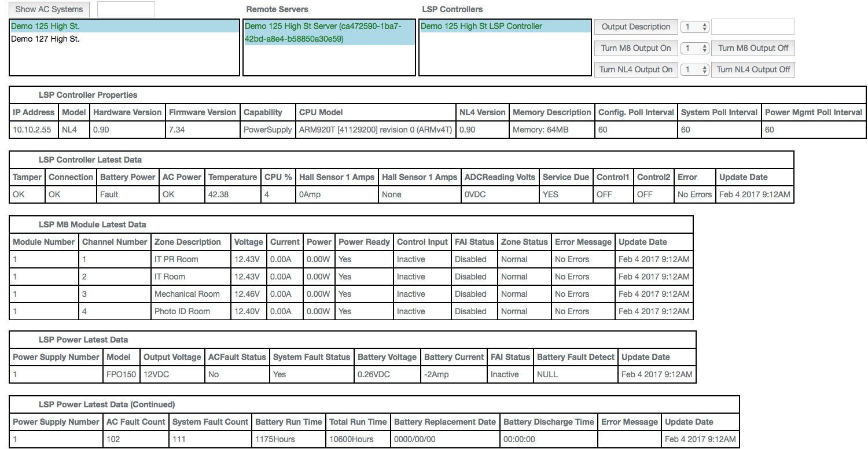
Task: Click the FPO150 power supply model cell
Action: tap(121, 375)
